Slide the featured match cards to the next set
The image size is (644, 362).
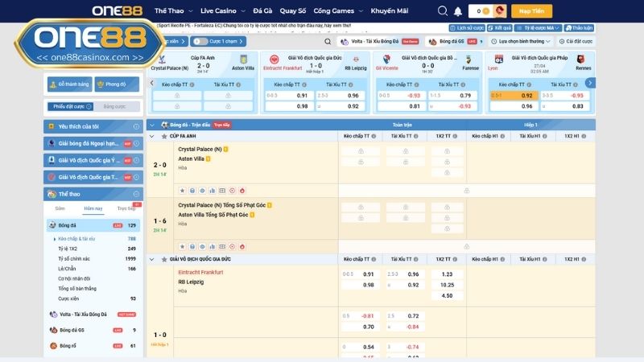point(590,83)
